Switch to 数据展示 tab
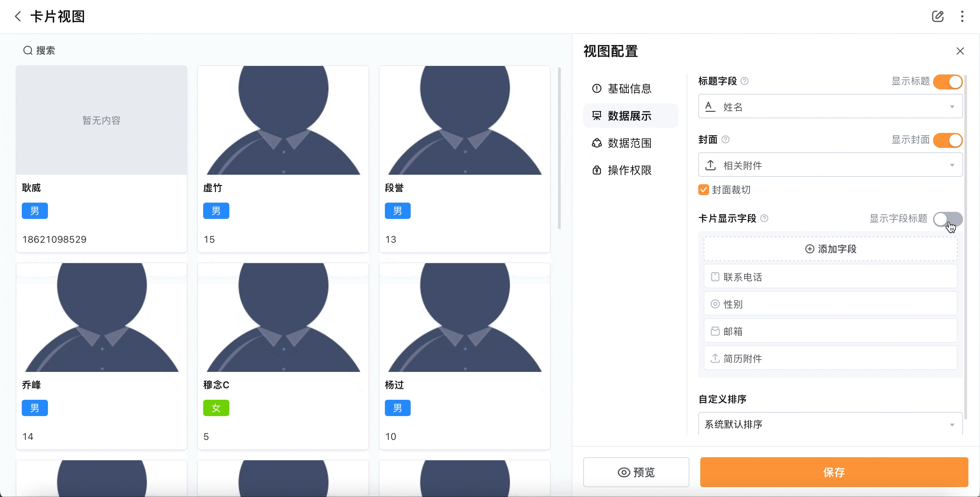The width and height of the screenshot is (980, 497). pos(631,116)
